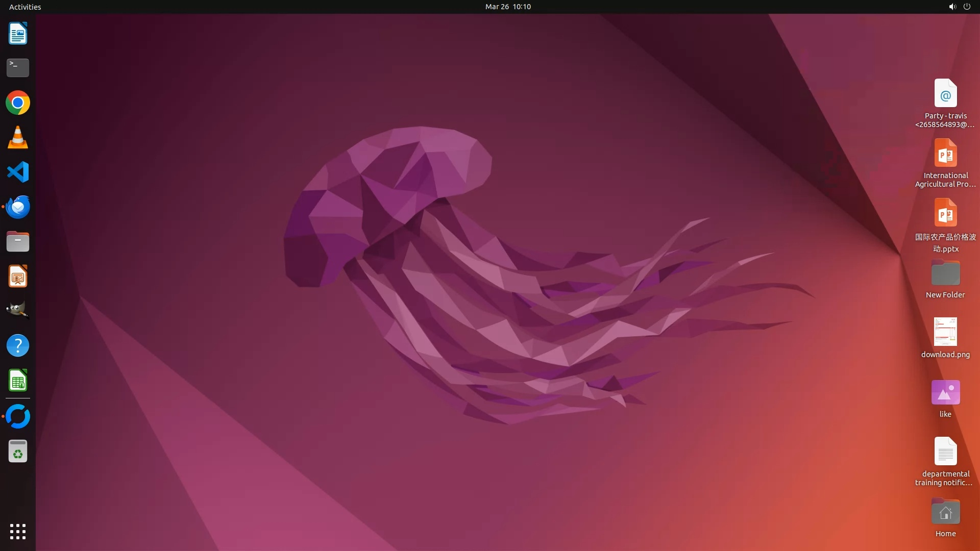Launch LibreOffice Calc spreadsheet
The width and height of the screenshot is (980, 551).
pos(18,381)
